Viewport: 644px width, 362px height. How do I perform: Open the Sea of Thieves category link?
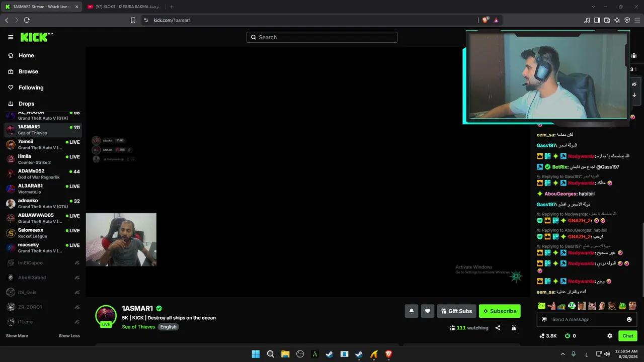click(x=138, y=327)
